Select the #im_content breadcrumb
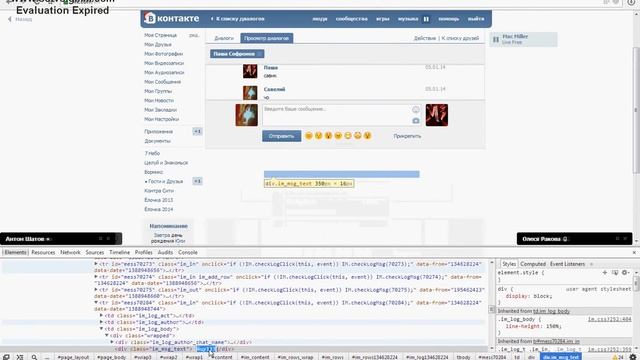Viewport: 640px width, 360px height. coord(255,357)
